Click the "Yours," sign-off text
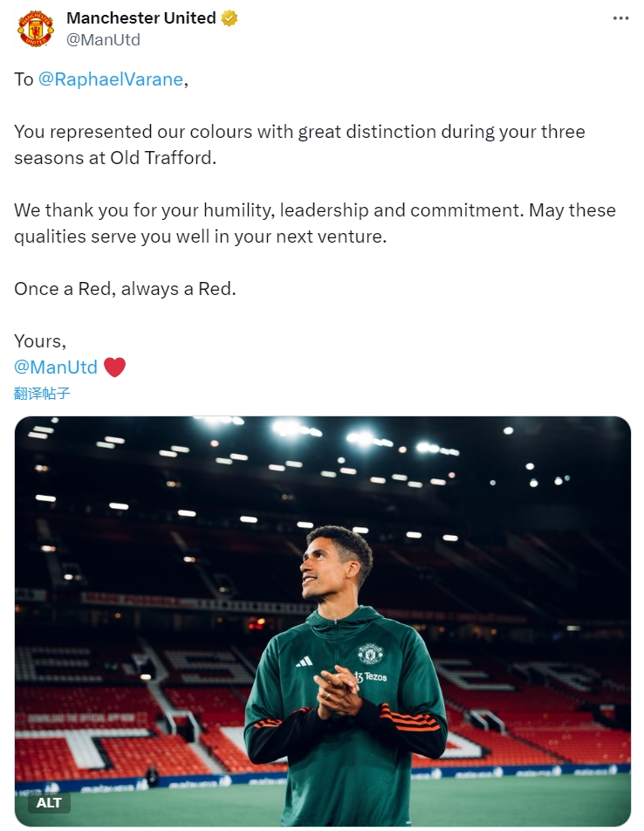The width and height of the screenshot is (644, 831). click(40, 341)
